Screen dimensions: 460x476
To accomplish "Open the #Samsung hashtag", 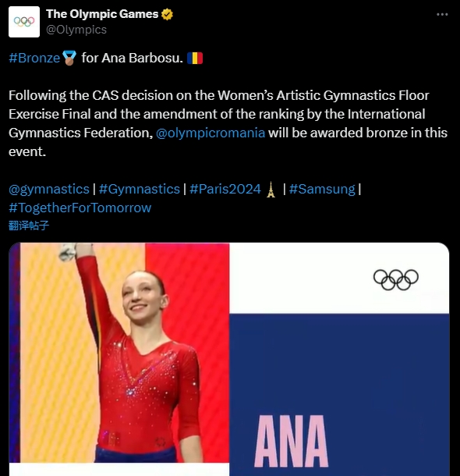I will click(322, 189).
